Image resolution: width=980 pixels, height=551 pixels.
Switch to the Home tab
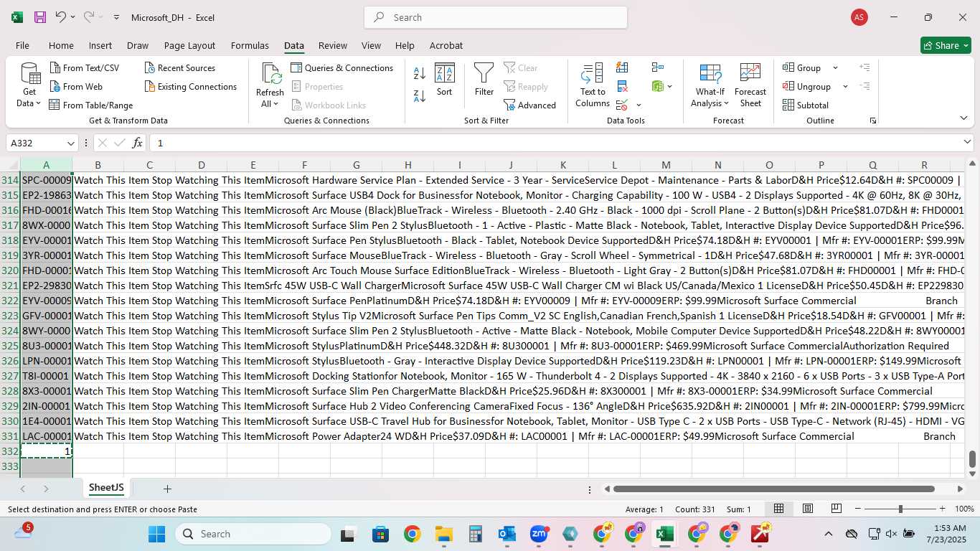(x=61, y=45)
